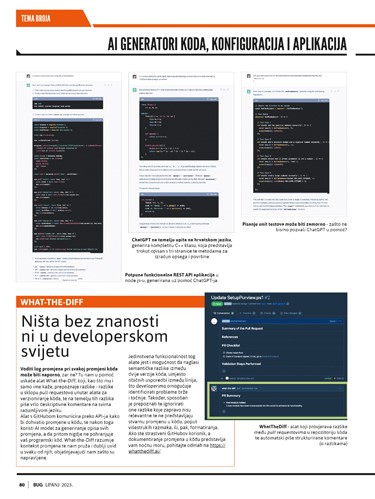The height and width of the screenshot is (499, 375).
Task: Click the user avatar icon in the C++ triangle chat
Action: pos(135,77)
